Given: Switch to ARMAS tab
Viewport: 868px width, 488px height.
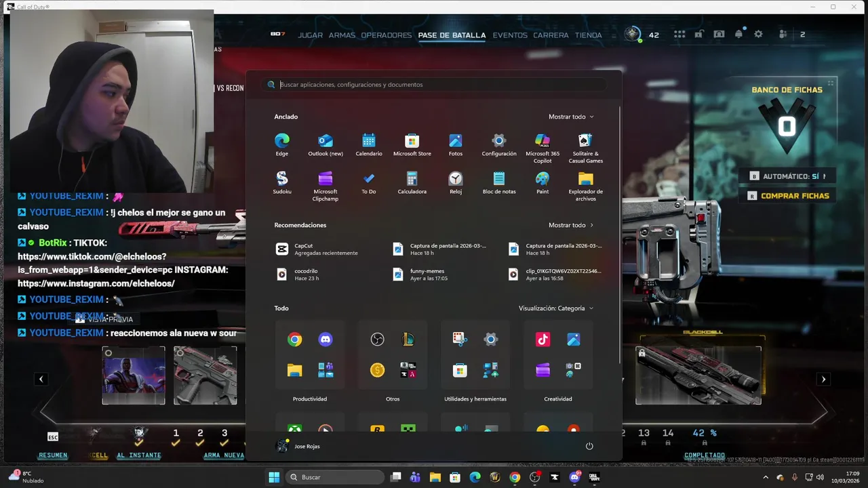Looking at the screenshot, I should tap(342, 35).
